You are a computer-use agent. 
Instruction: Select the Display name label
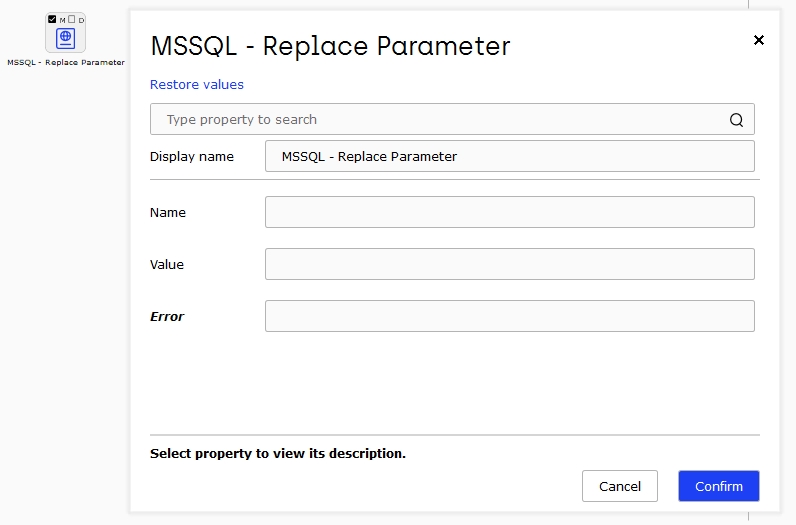click(x=191, y=156)
